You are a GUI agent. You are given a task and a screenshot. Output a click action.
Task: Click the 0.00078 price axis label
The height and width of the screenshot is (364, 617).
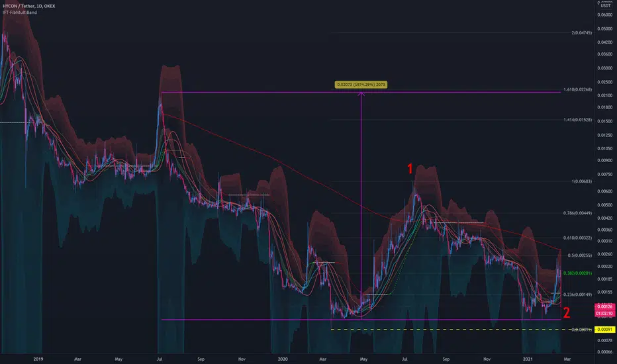coord(605,340)
